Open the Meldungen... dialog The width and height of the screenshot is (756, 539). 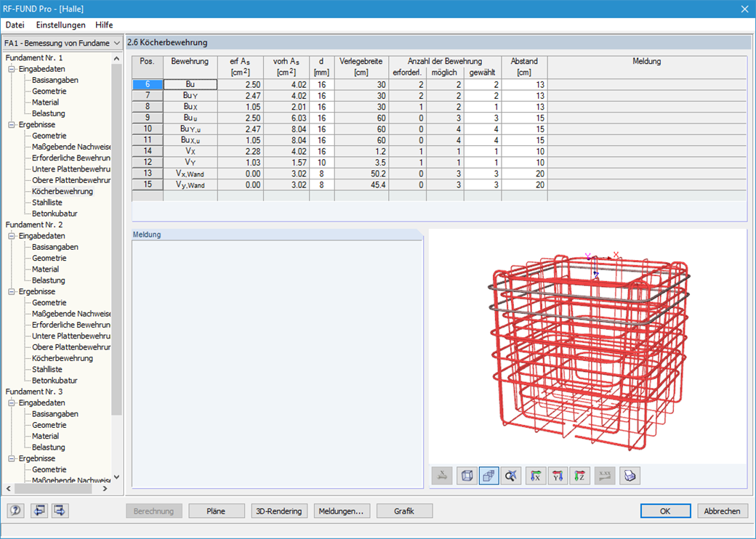pyautogui.click(x=342, y=511)
